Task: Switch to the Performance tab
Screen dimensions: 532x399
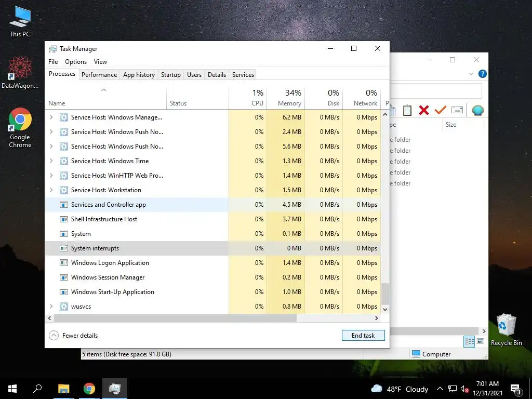Action: (99, 75)
